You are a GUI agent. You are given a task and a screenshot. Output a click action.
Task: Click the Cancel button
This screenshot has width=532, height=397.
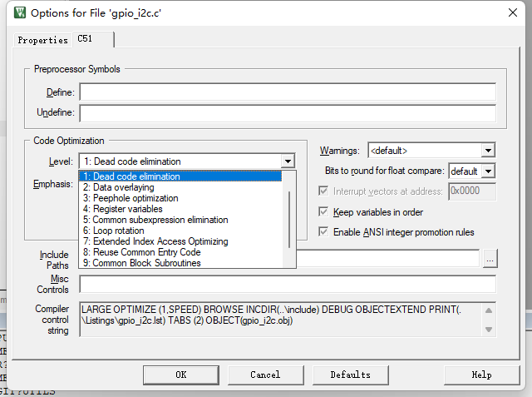click(266, 375)
